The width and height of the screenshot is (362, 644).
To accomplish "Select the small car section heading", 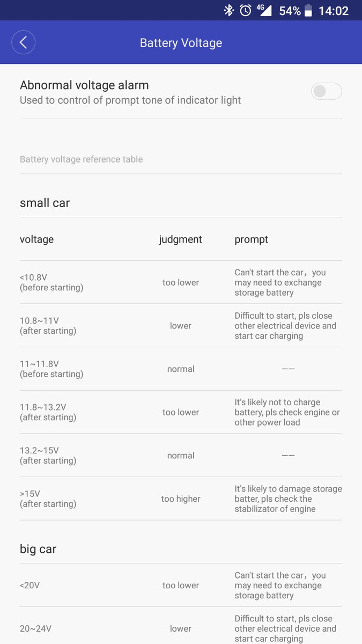I will coord(45,203).
